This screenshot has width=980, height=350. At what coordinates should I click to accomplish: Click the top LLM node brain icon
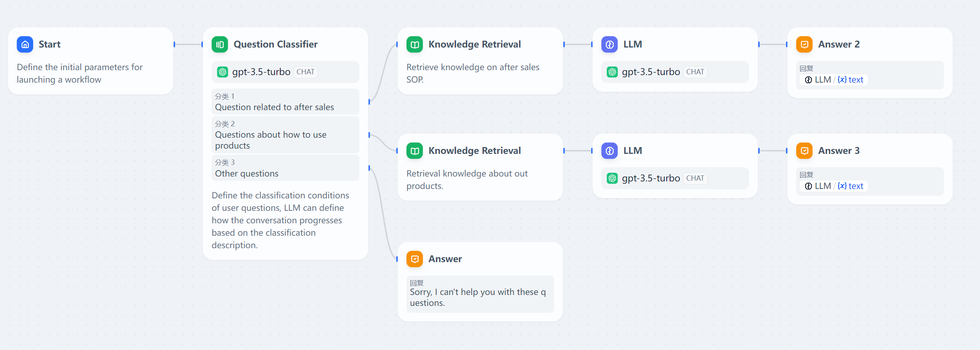coord(609,45)
